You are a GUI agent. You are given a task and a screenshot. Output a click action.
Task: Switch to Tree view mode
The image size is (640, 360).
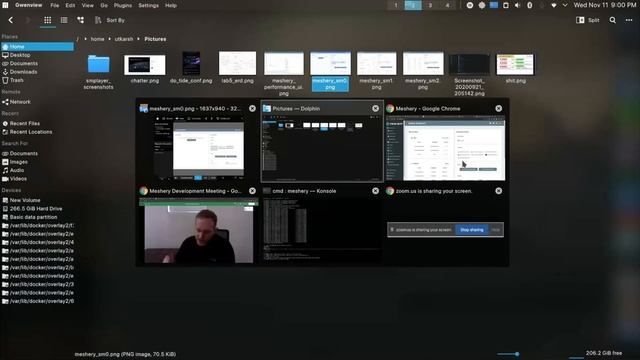[80, 20]
